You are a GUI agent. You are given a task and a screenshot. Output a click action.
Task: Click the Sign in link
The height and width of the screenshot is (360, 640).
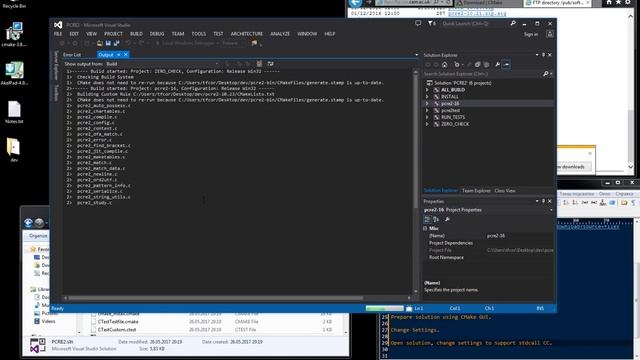coord(531,35)
